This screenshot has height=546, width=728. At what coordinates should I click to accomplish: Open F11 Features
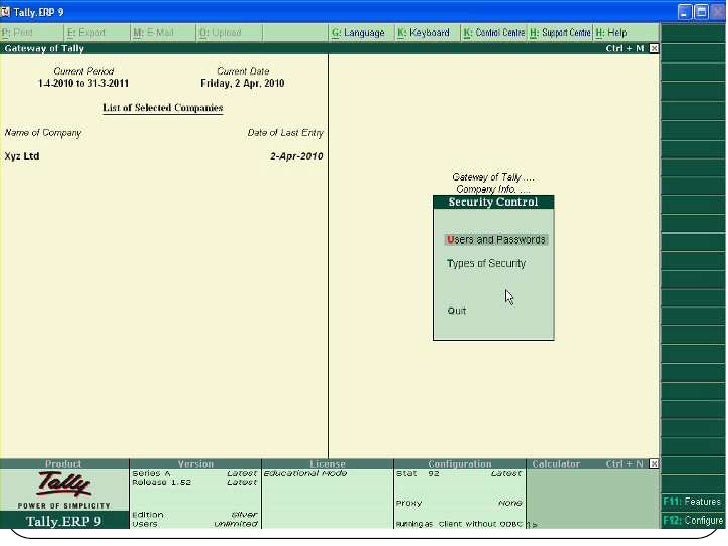[693, 501]
